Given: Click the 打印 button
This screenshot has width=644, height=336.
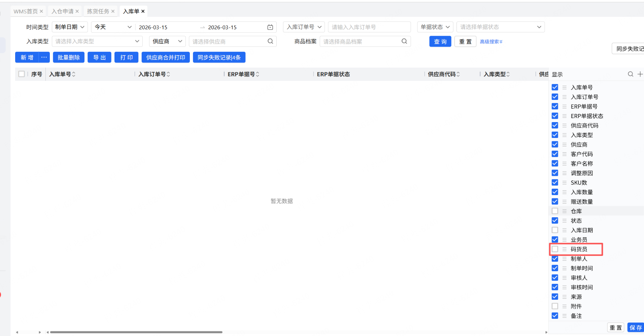Looking at the screenshot, I should pyautogui.click(x=126, y=58).
